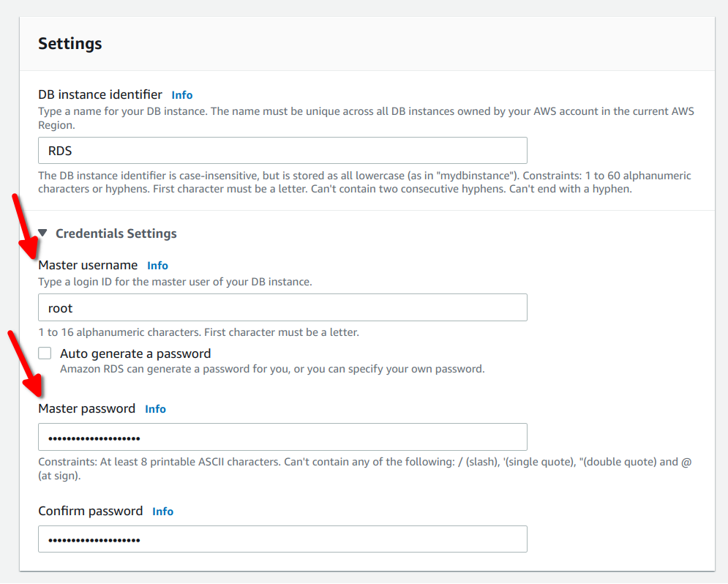Open Info beside Confirm password
This screenshot has height=584, width=728.
click(162, 511)
